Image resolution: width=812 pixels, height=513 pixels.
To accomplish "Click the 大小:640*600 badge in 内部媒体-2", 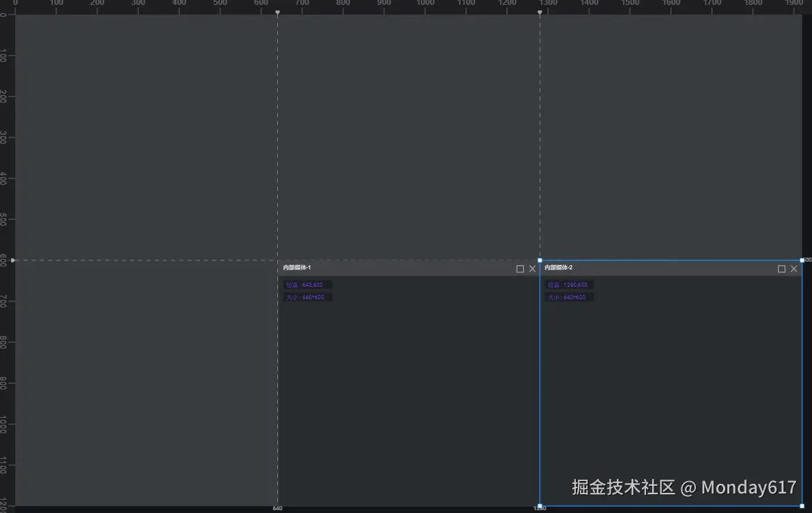I will 568,296.
